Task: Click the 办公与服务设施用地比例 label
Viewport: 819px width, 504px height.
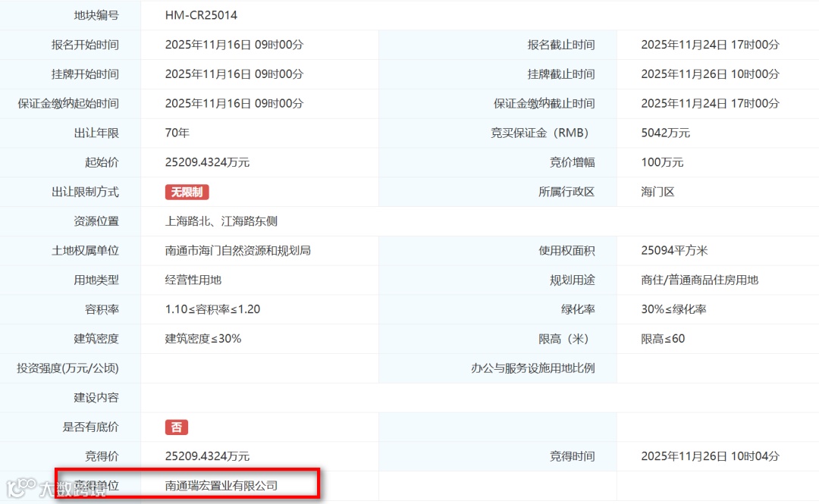Action: (x=533, y=368)
